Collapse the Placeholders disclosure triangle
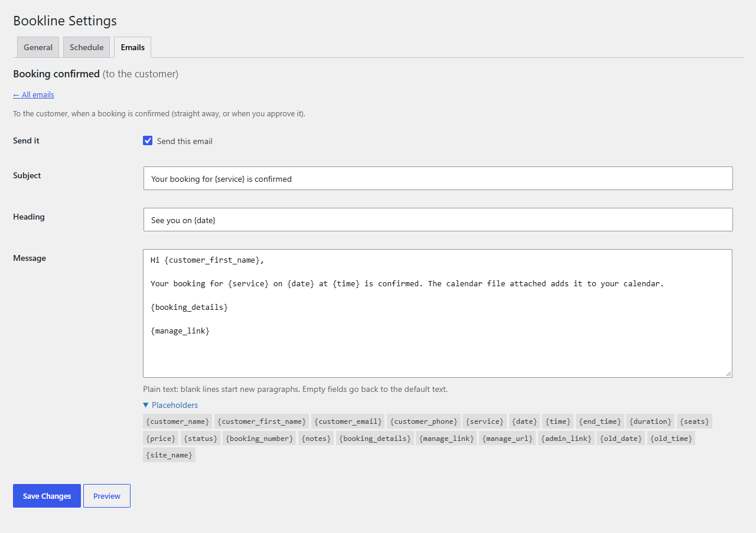This screenshot has width=756, height=533. coord(146,405)
